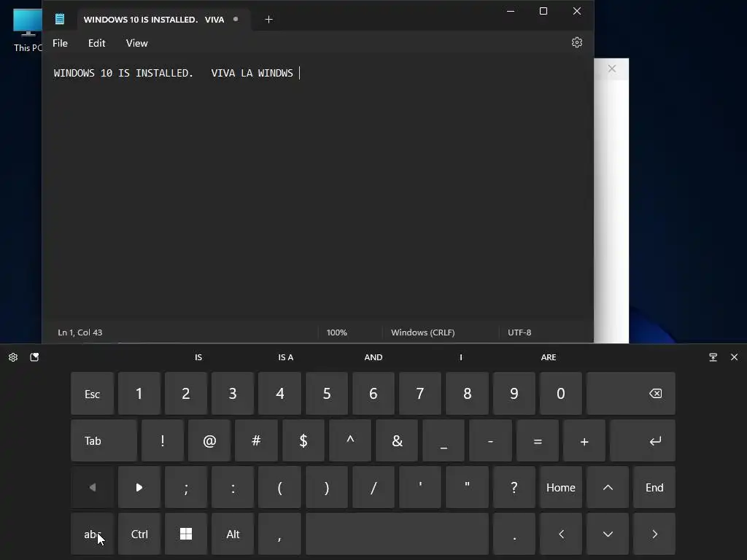Choose the 'AND' text suggestion

click(373, 357)
